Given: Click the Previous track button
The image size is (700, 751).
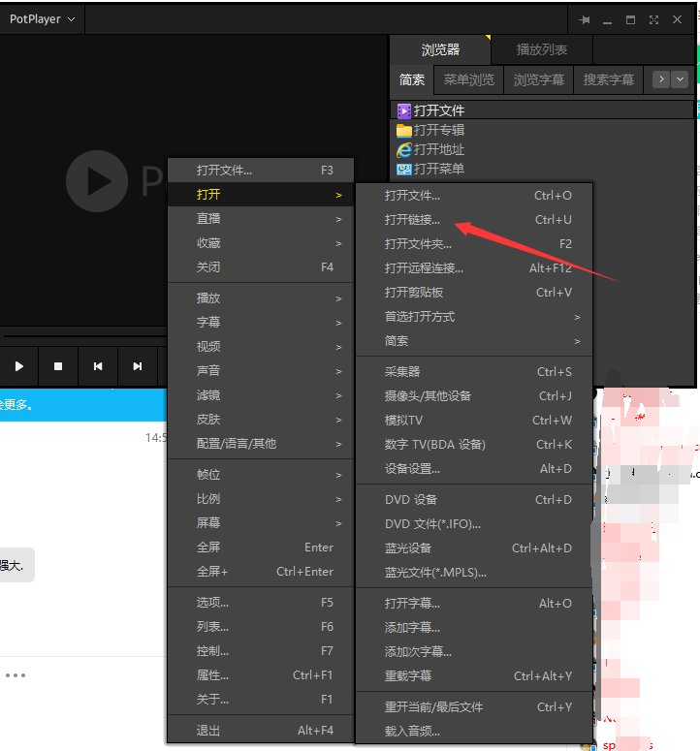Looking at the screenshot, I should pyautogui.click(x=98, y=366).
